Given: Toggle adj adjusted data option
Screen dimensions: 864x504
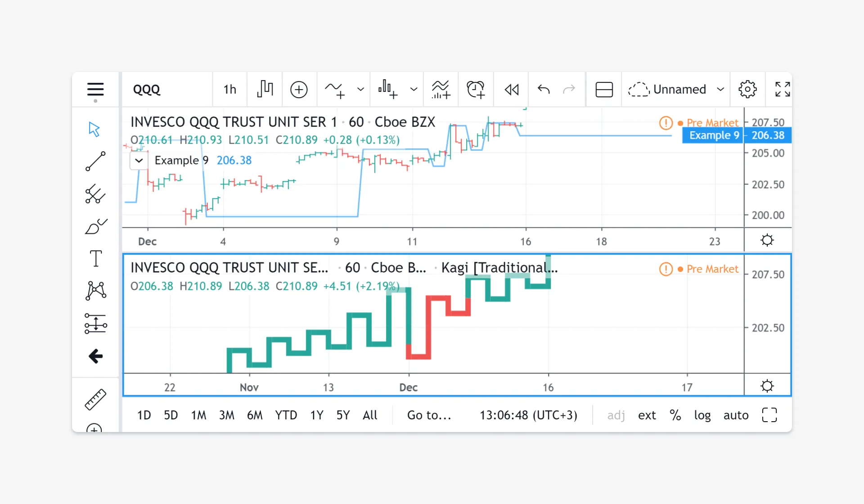Looking at the screenshot, I should 616,415.
